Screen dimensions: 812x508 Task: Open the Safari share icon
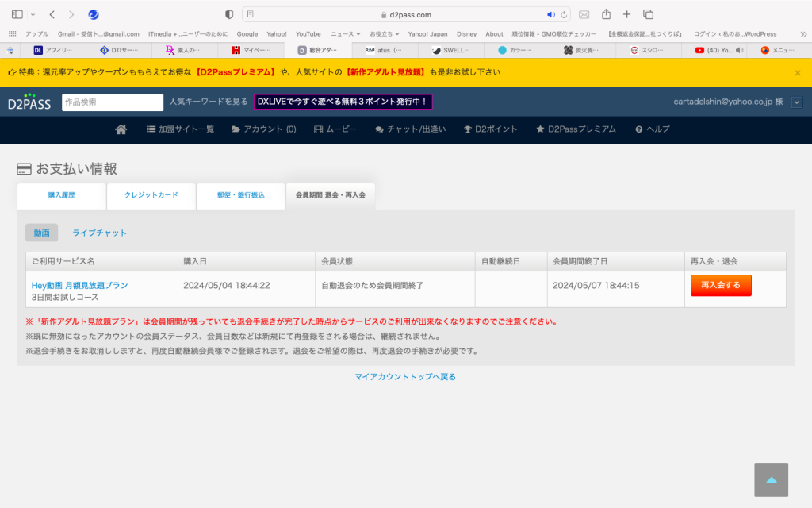606,14
